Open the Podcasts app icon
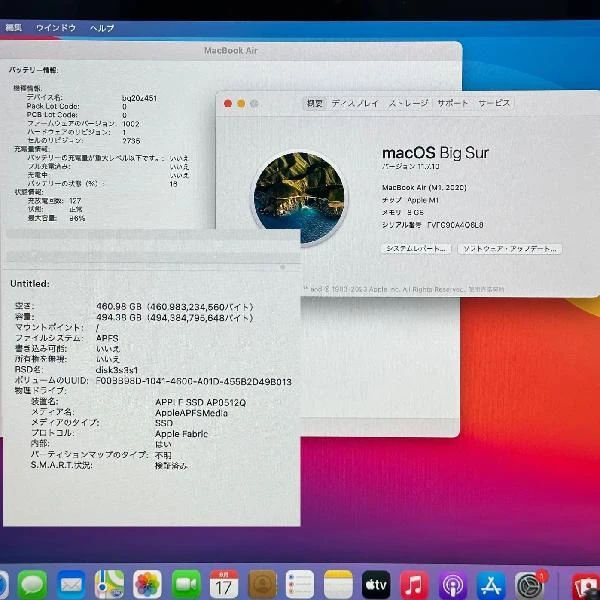Screen dimensions: 600x600 (x=453, y=584)
